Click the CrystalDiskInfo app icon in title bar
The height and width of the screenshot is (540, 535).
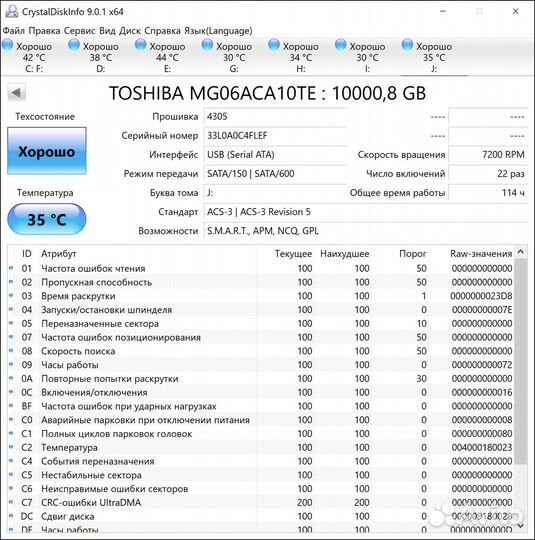tap(11, 12)
